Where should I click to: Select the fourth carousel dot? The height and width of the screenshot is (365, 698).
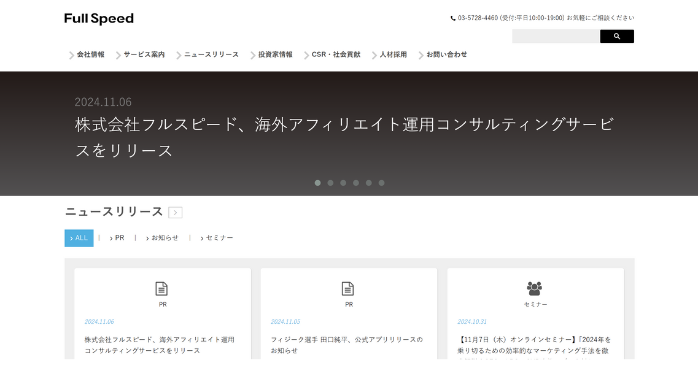click(x=356, y=183)
